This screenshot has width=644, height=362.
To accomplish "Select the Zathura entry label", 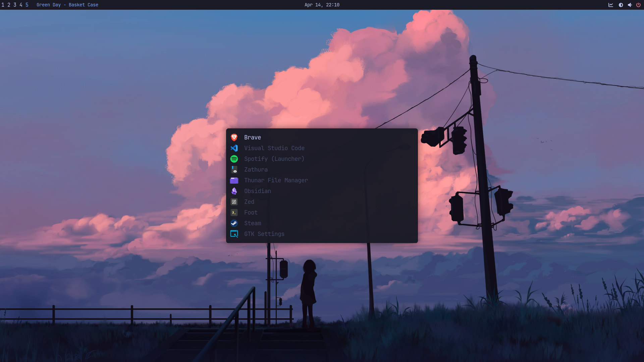I will [x=256, y=170].
